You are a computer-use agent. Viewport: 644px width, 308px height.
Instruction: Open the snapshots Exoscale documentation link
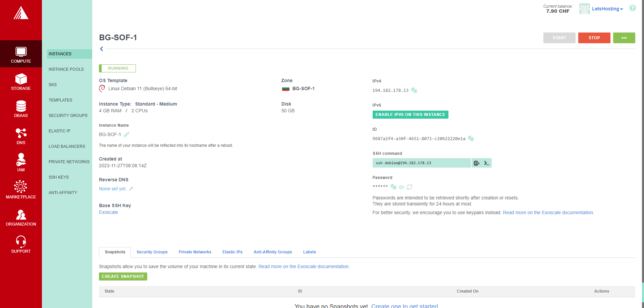(304, 266)
